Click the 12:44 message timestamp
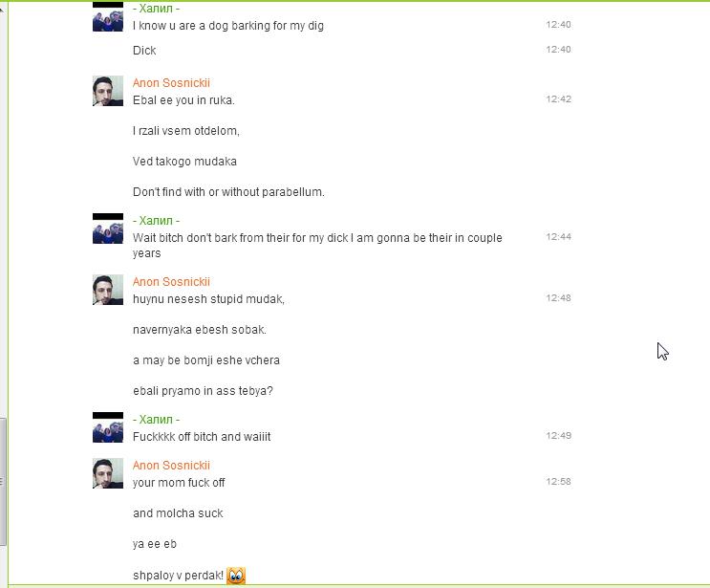The image size is (710, 588). (x=558, y=237)
